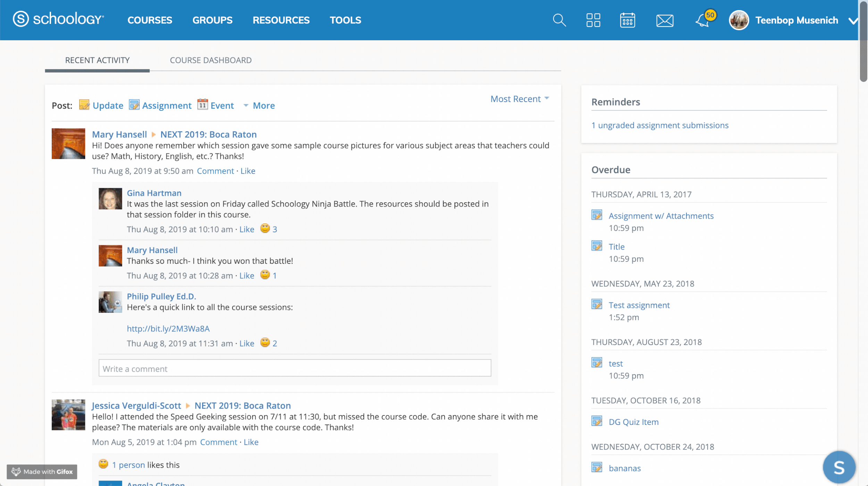Open the messages envelope icon
Viewport: 868px width, 486px height.
pyautogui.click(x=665, y=20)
